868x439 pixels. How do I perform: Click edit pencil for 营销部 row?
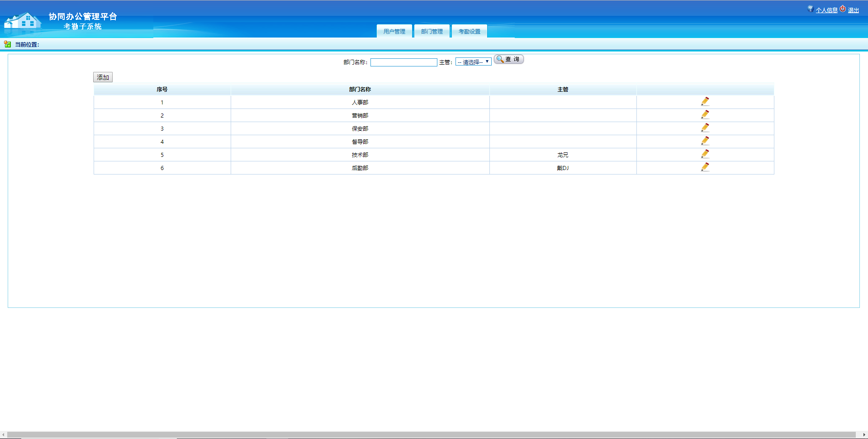point(705,115)
